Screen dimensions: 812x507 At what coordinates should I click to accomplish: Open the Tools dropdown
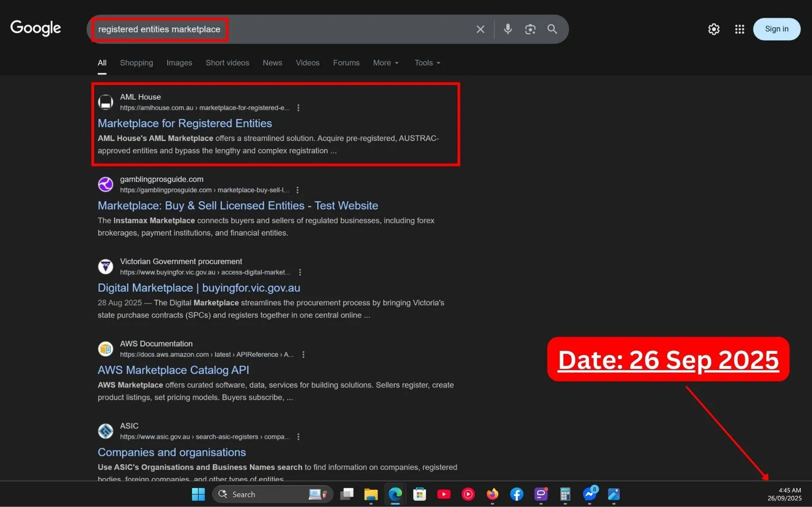(x=426, y=63)
